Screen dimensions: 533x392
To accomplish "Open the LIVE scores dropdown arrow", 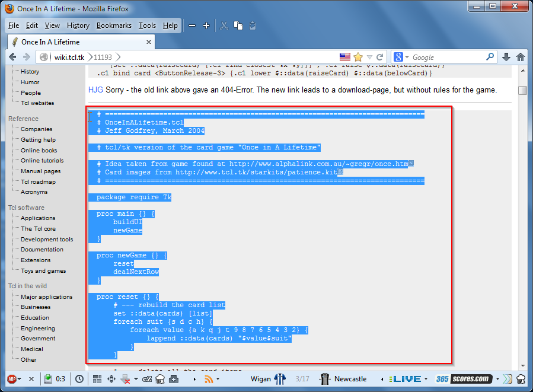I will coord(426,379).
